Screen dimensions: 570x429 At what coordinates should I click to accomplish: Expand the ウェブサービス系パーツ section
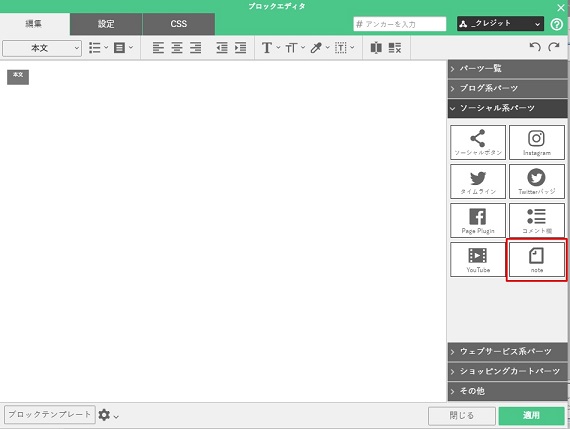507,352
